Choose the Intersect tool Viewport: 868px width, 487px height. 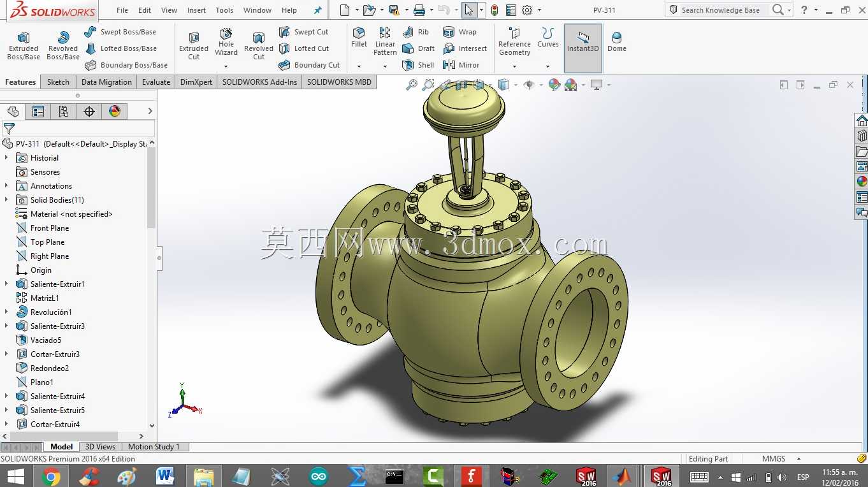(x=465, y=48)
